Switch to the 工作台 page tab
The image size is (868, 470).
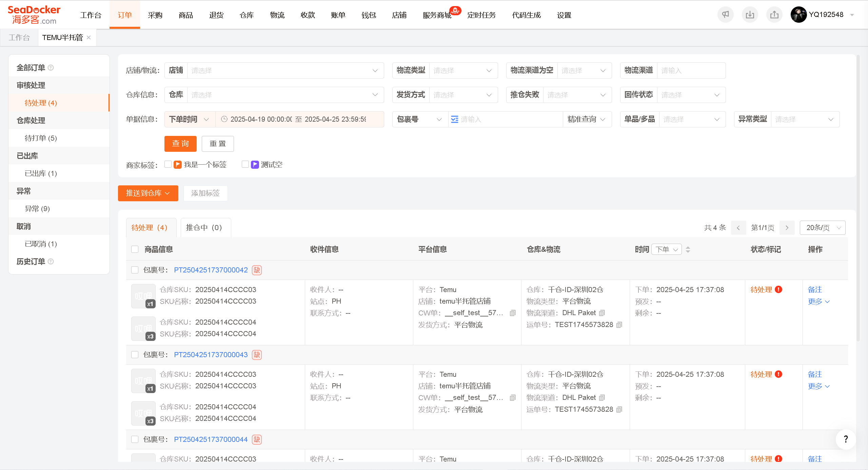coord(19,37)
